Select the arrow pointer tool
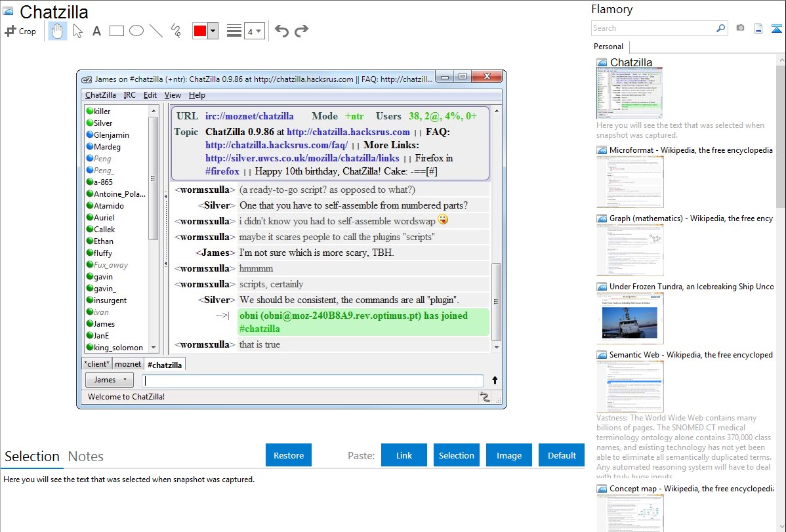The height and width of the screenshot is (532, 786). (x=77, y=31)
